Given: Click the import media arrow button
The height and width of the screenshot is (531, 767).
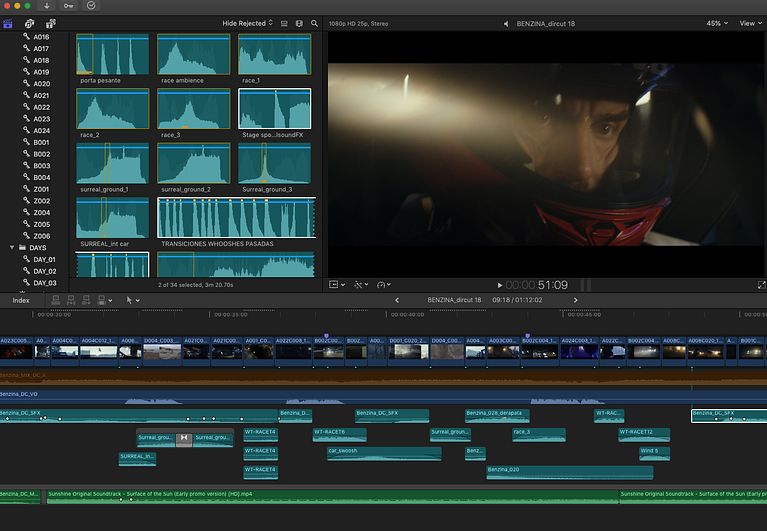Looking at the screenshot, I should (46, 6).
